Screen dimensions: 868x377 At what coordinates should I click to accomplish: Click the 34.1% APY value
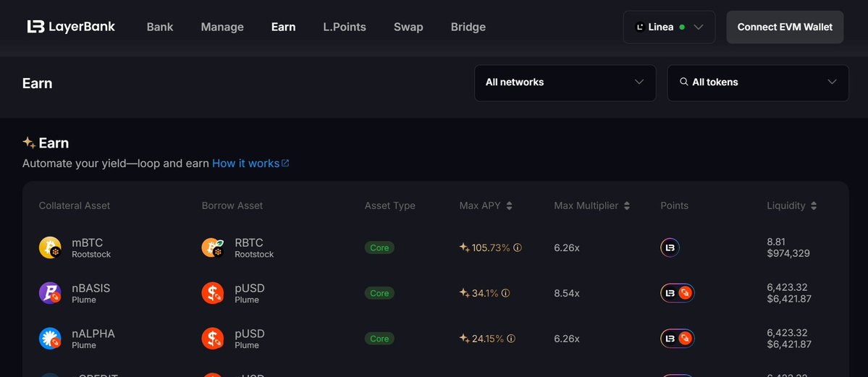click(485, 293)
